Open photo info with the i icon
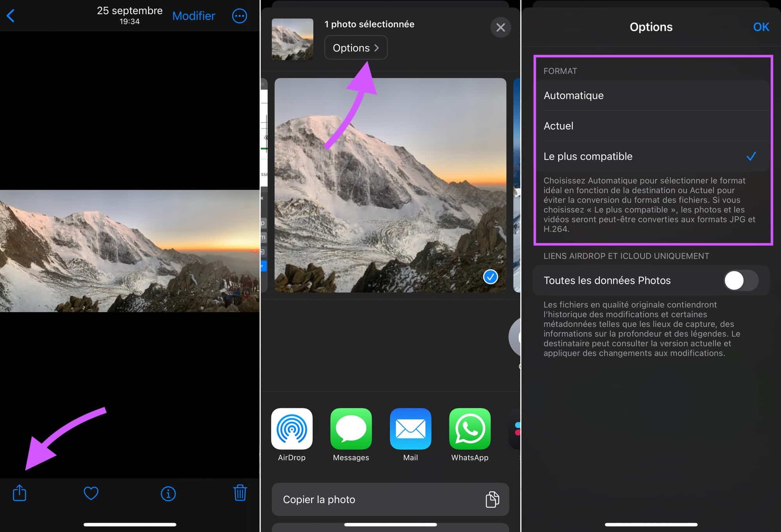The width and height of the screenshot is (781, 532). coord(168,494)
